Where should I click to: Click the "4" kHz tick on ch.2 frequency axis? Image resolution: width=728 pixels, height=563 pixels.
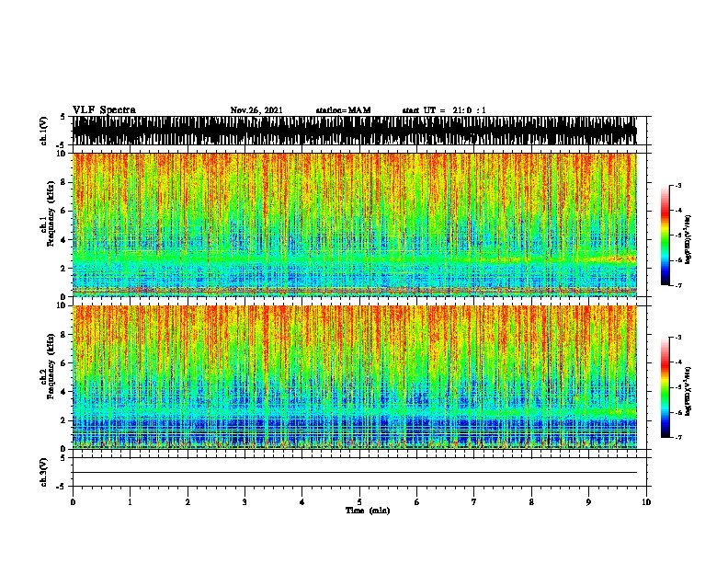click(64, 392)
